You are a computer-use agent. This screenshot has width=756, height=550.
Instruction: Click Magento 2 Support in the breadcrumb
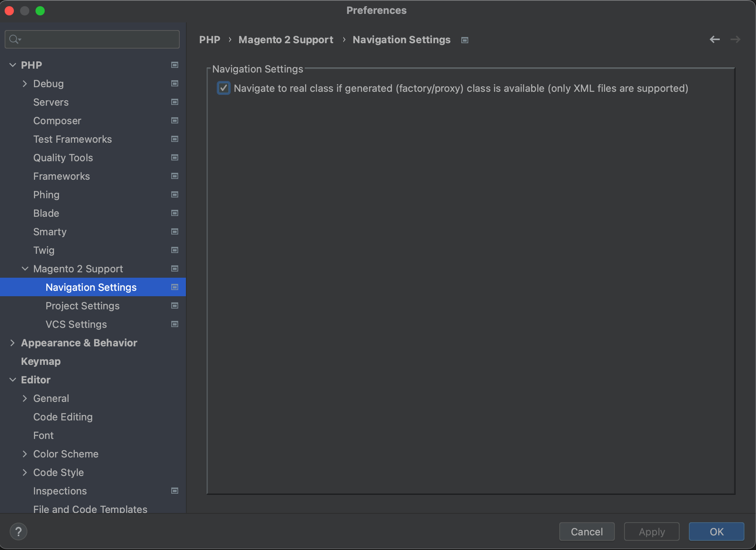tap(286, 40)
